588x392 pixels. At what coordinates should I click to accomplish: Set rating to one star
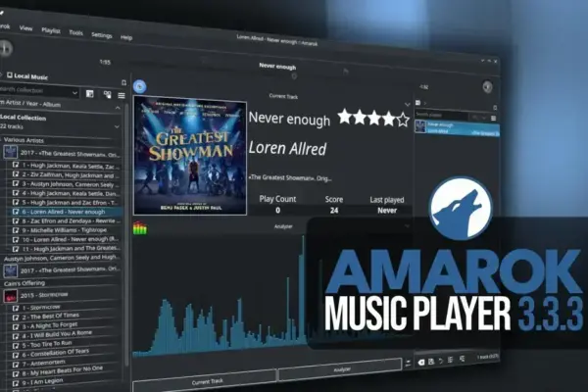pos(344,117)
